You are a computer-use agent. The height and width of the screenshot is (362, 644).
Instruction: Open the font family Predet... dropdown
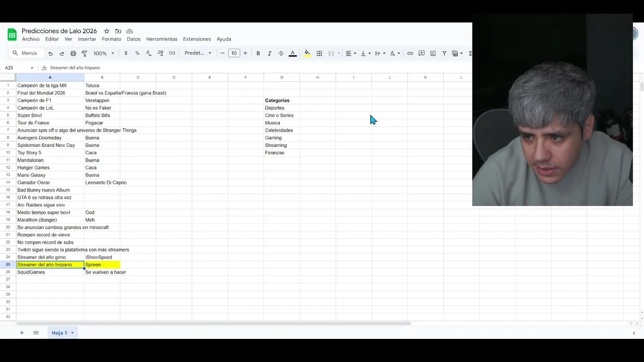(x=198, y=53)
